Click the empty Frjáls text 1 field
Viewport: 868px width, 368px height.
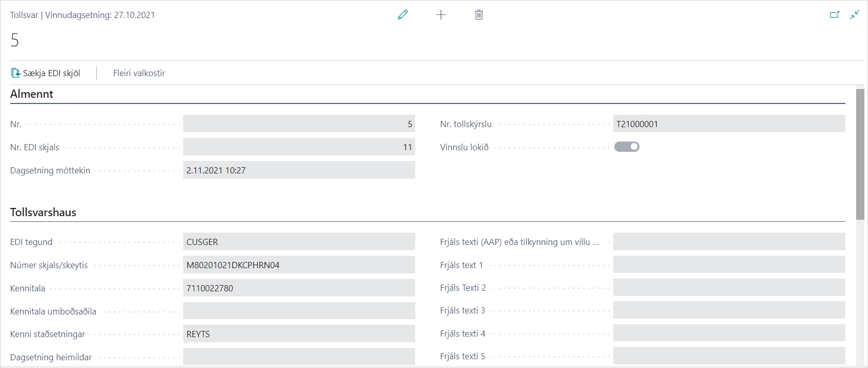(x=729, y=265)
